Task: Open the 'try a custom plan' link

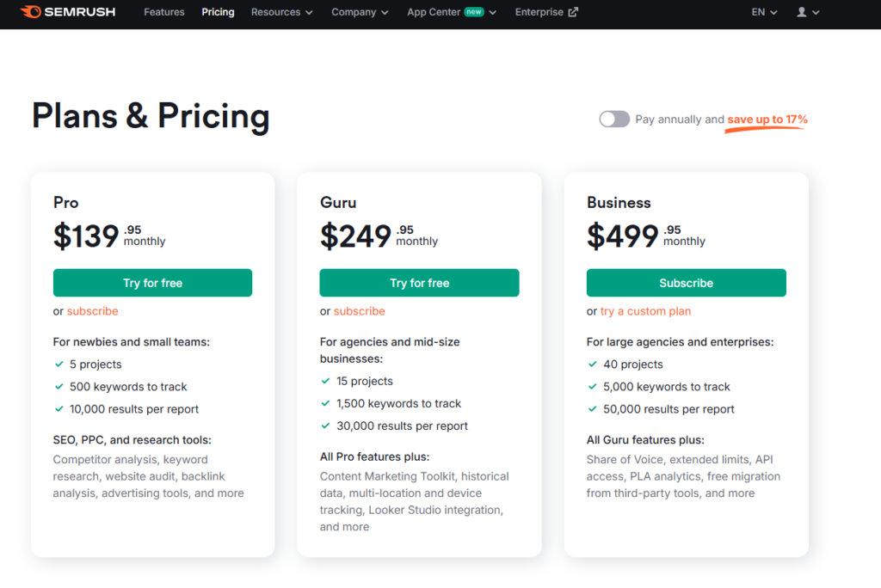Action: pyautogui.click(x=645, y=311)
